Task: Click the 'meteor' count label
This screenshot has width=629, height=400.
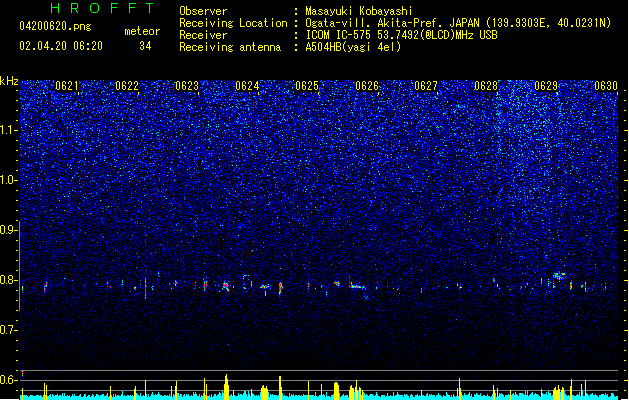Action: [142, 31]
